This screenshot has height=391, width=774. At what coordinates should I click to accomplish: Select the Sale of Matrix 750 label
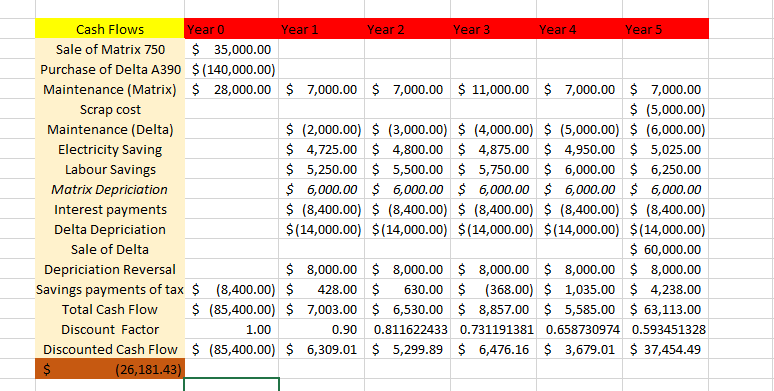[110, 49]
